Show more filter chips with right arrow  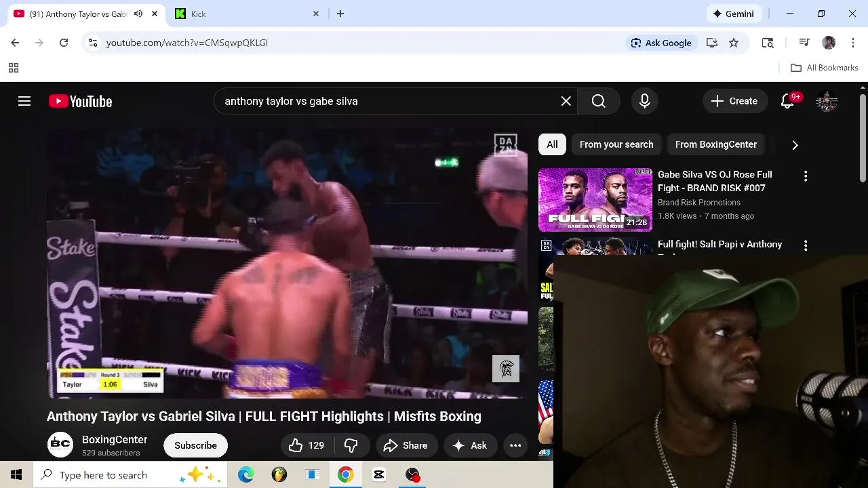(x=795, y=144)
